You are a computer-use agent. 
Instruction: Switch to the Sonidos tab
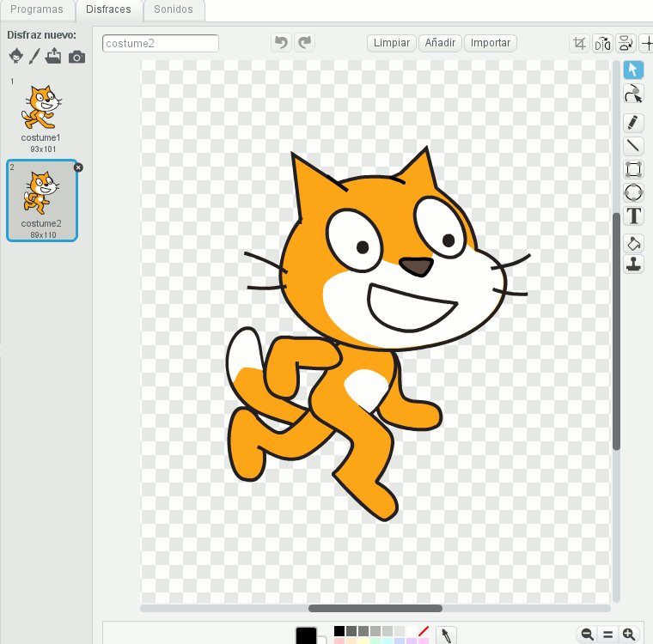(174, 9)
